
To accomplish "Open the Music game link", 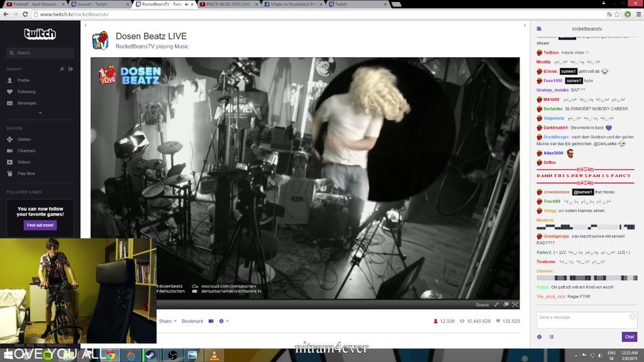I will [x=181, y=47].
